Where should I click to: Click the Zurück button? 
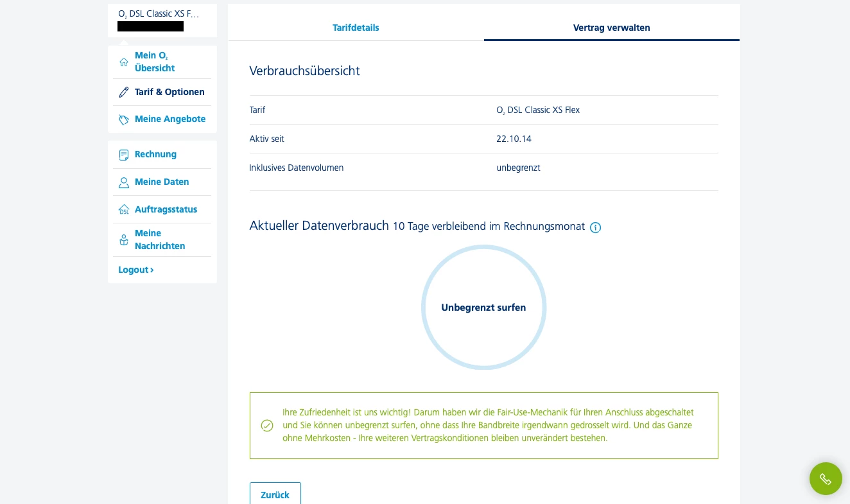[x=275, y=495]
